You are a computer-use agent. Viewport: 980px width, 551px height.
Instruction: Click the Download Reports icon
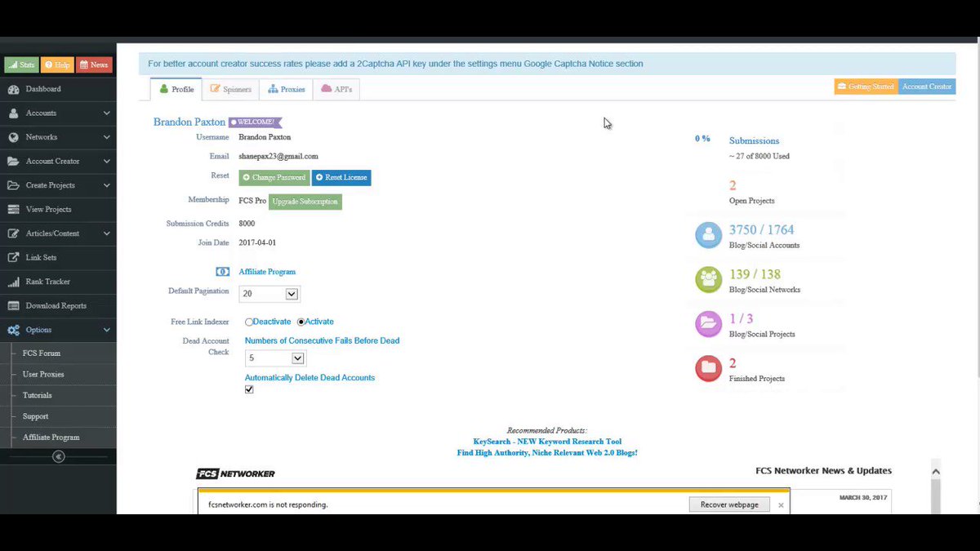tap(13, 306)
